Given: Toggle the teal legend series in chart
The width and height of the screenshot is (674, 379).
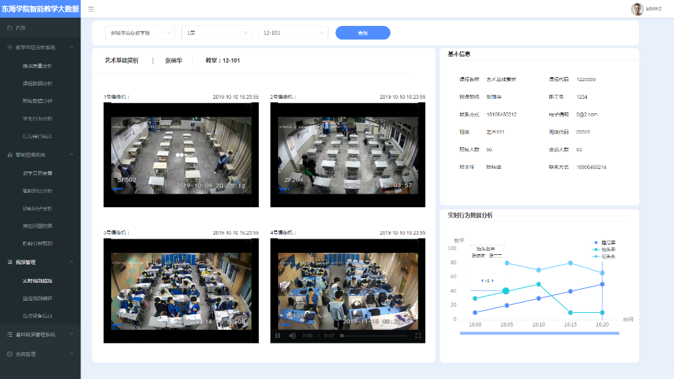Looking at the screenshot, I should tap(604, 249).
